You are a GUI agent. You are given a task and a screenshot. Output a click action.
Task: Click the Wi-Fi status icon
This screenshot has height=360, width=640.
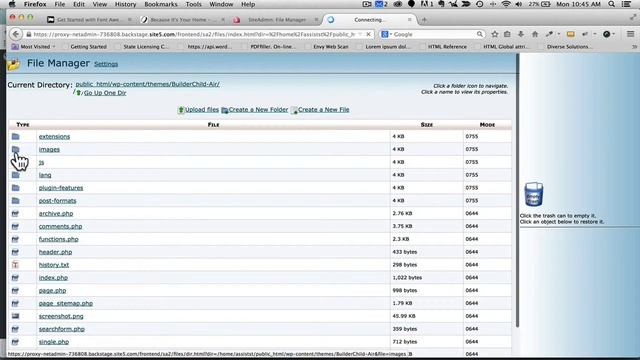[506, 4]
